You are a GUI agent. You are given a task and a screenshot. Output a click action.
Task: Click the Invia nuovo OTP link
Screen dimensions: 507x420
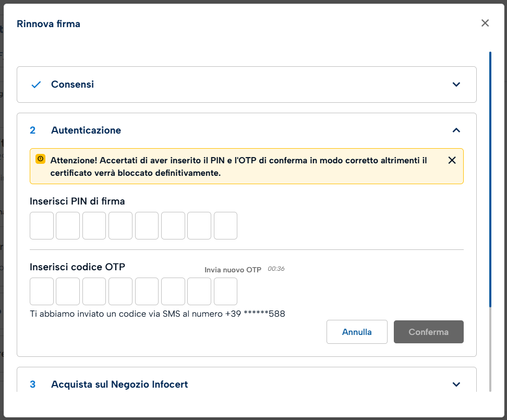[x=233, y=270]
